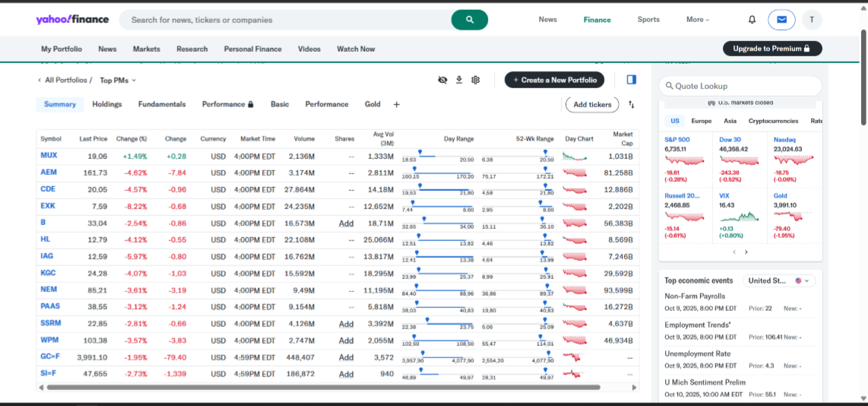Download portfolio data with the download icon

click(x=459, y=80)
